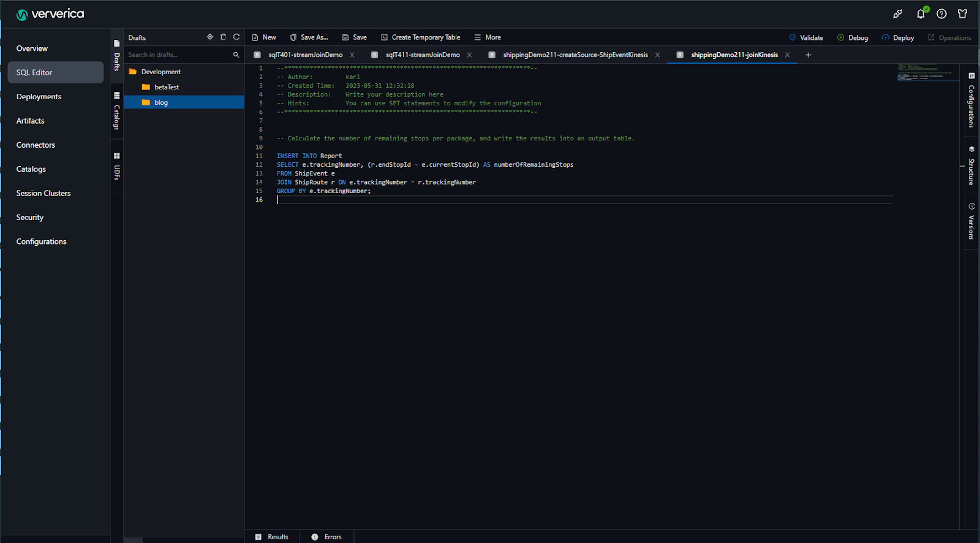Click the plug connection icon in header

click(897, 13)
